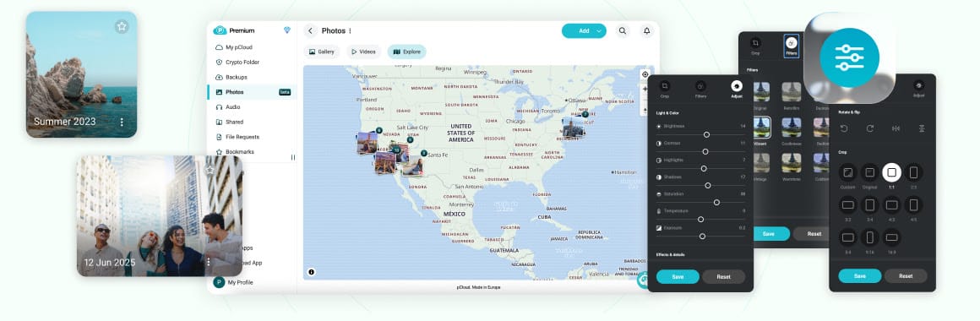Rotate image clockwise

click(x=869, y=128)
